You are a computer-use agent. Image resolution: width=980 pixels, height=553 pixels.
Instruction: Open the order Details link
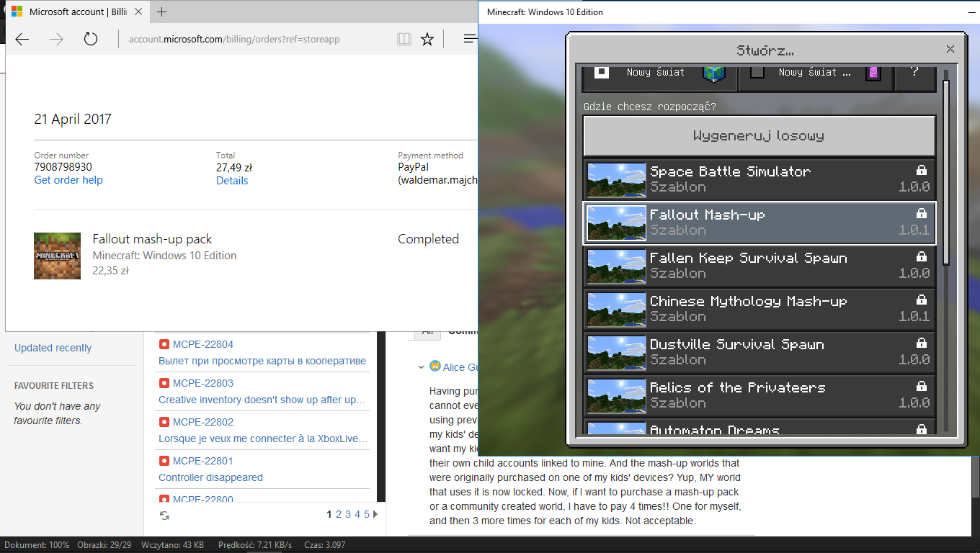(x=232, y=181)
